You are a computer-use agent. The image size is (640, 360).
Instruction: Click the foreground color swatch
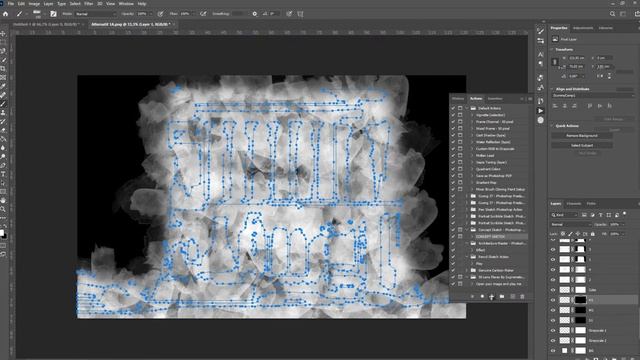[x=2, y=233]
